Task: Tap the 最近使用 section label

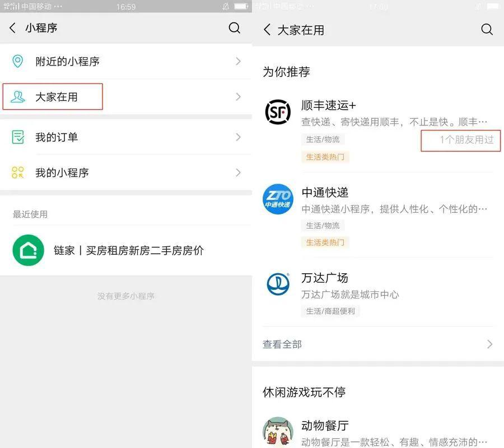Action: click(x=30, y=214)
